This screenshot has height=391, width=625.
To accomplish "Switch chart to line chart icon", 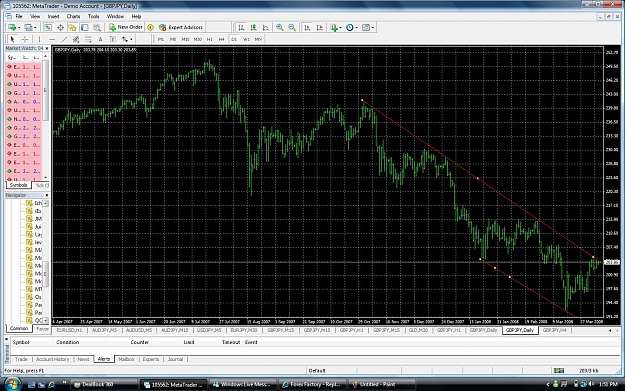I will pyautogui.click(x=265, y=28).
